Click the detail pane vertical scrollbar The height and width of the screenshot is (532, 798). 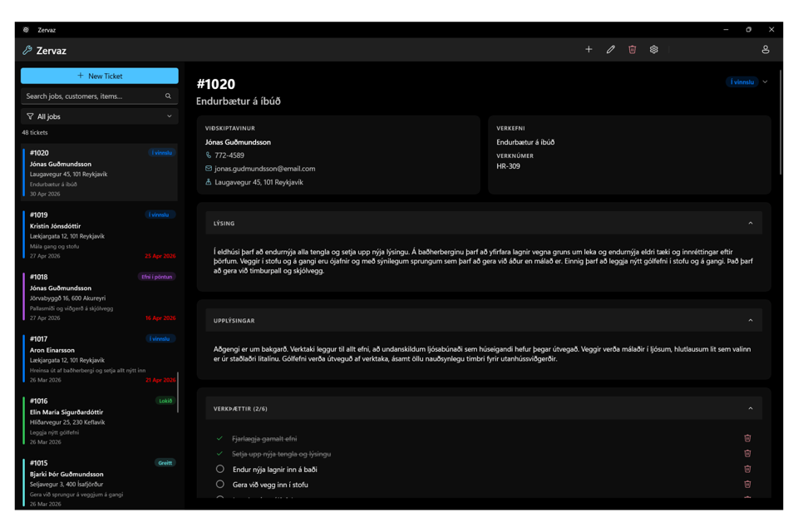(781, 122)
